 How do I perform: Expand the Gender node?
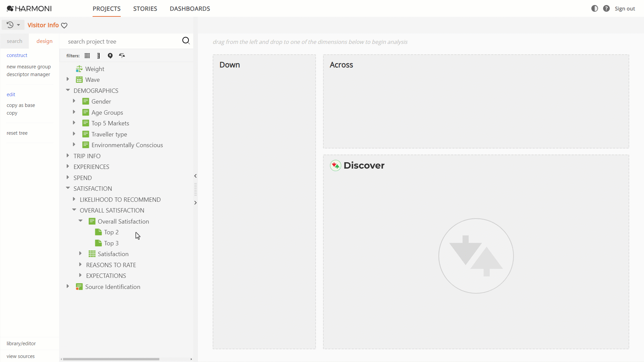pyautogui.click(x=74, y=101)
